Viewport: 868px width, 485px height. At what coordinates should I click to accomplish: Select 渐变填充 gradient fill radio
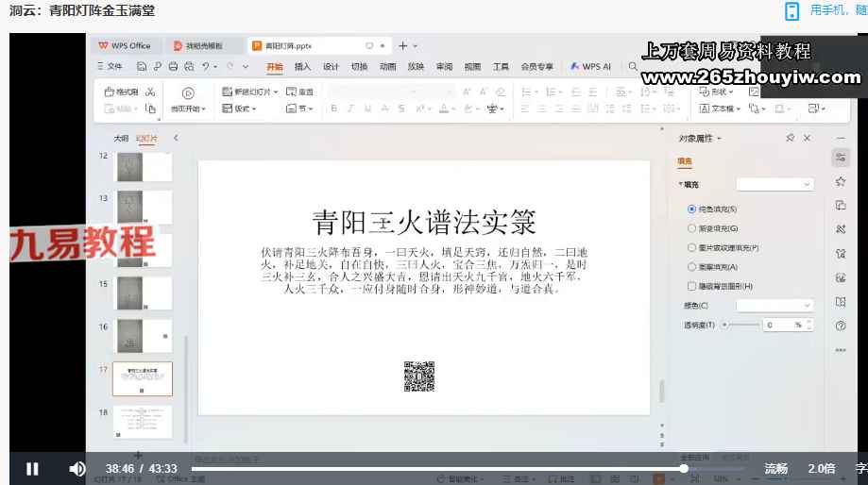tap(691, 228)
